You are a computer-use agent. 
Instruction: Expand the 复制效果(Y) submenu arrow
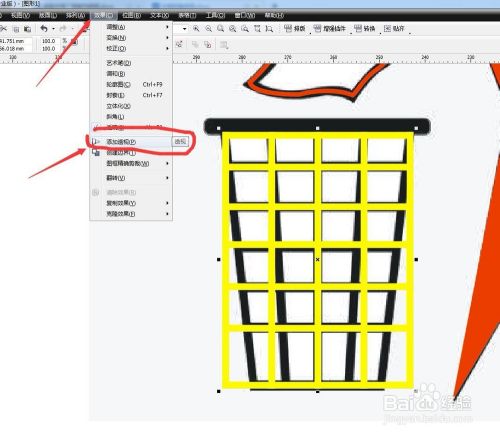click(167, 203)
